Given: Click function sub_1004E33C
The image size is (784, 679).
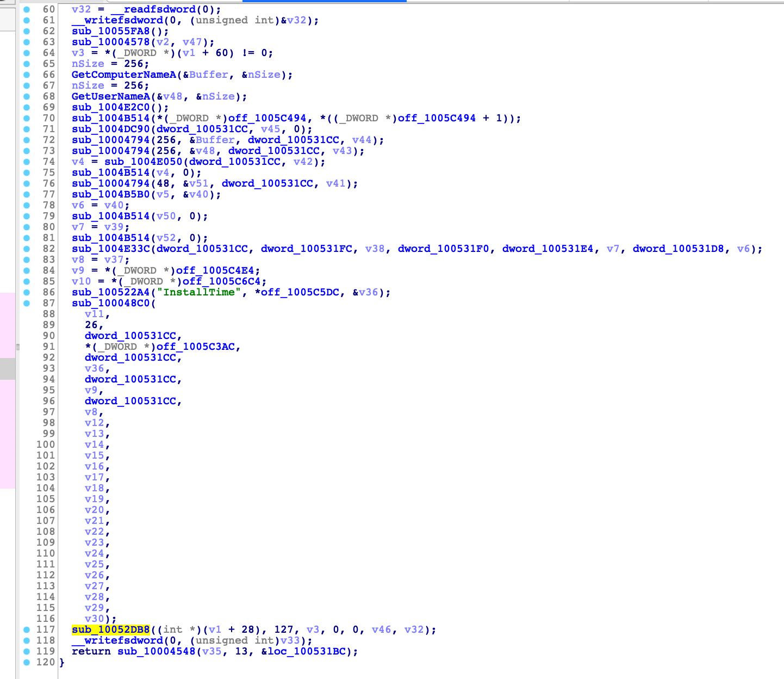Looking at the screenshot, I should (110, 249).
